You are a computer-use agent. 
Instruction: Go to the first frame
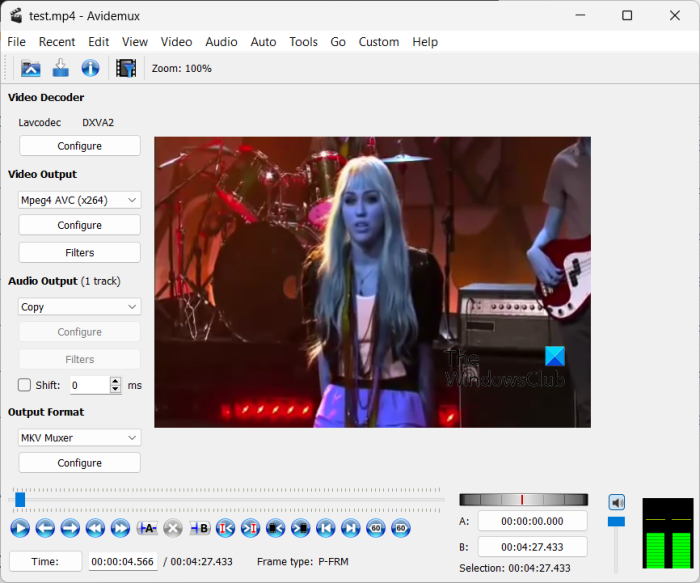tap(325, 528)
